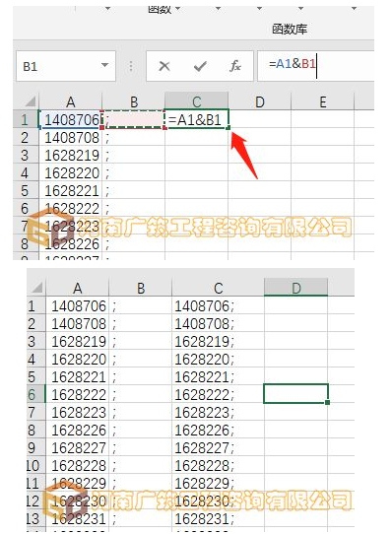Click the formula bar text =A1&B1
The height and width of the screenshot is (534, 392).
tap(293, 64)
